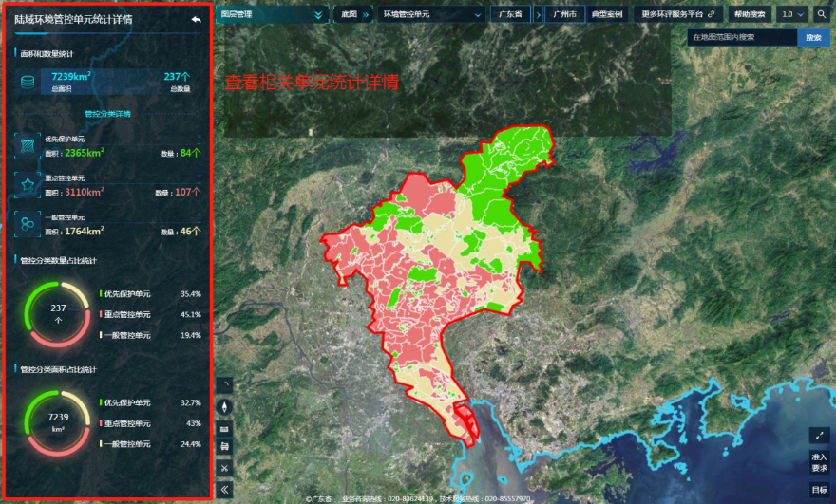Open the 典型案例 menu item
The image size is (836, 504).
tap(606, 15)
